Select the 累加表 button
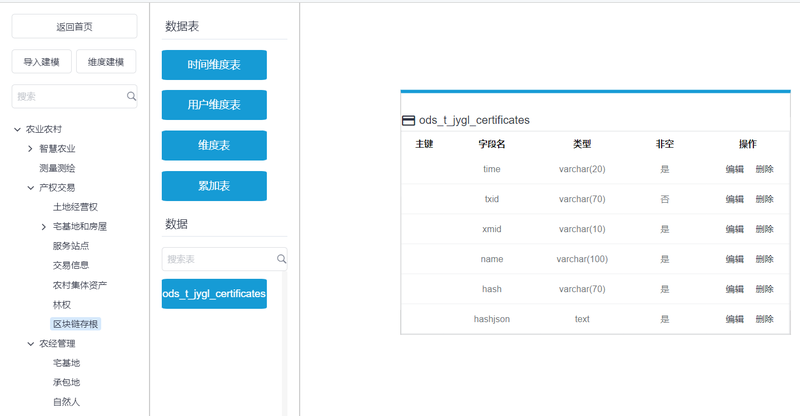 [x=214, y=186]
